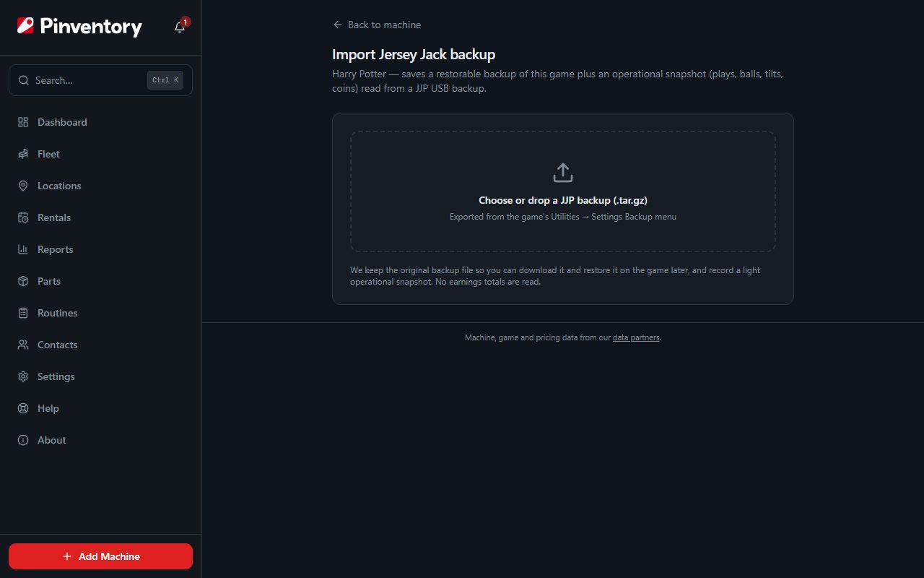Click the JJP backup drop zone
The width and height of the screenshot is (924, 578).
click(x=563, y=191)
